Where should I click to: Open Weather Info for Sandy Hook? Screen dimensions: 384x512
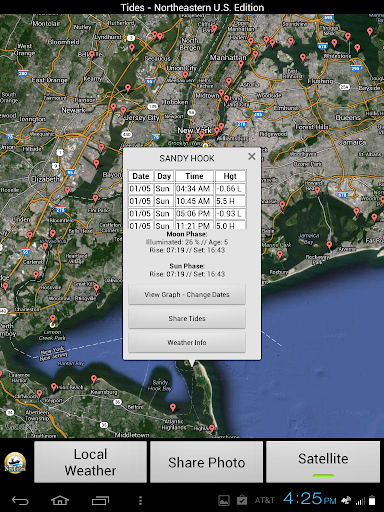187,342
